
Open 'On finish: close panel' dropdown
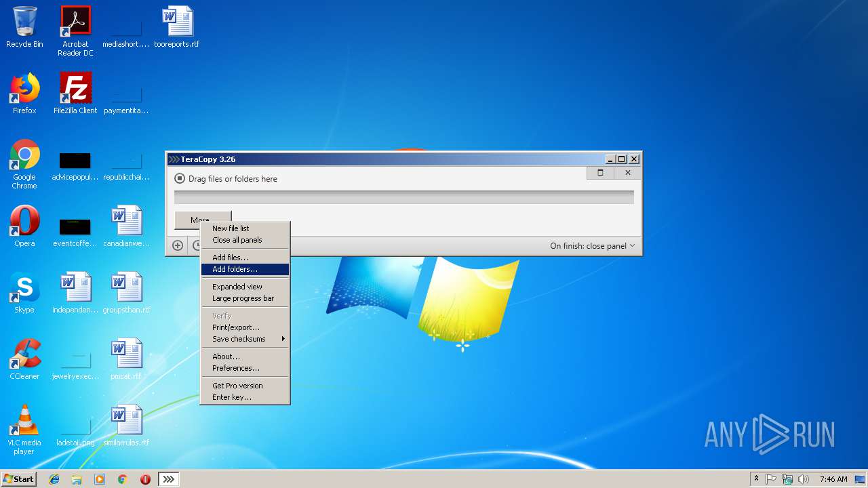pyautogui.click(x=593, y=246)
